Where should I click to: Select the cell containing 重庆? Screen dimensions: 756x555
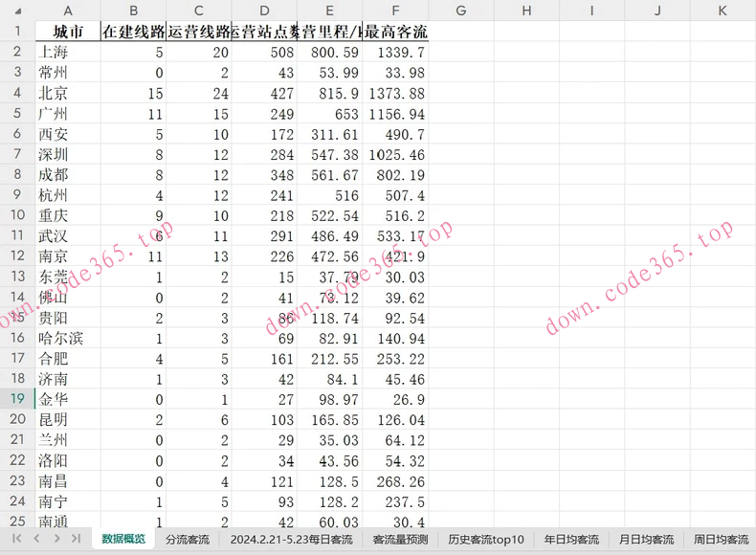tap(68, 215)
